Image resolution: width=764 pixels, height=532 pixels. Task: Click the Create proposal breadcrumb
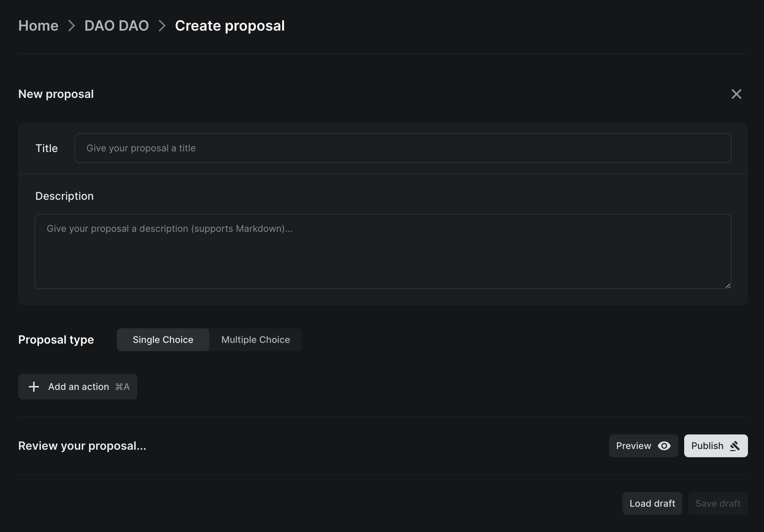coord(230,26)
